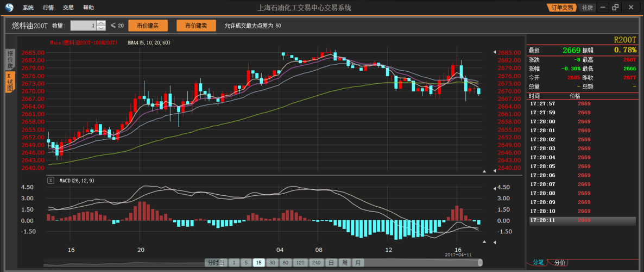Click the 燃料油200T product label
This screenshot has width=644, height=272.
[29, 26]
